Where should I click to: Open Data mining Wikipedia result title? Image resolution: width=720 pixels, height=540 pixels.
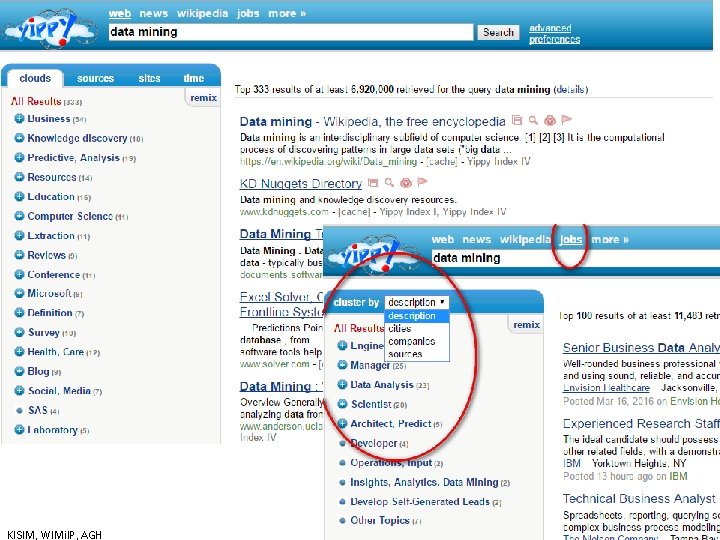click(x=372, y=122)
